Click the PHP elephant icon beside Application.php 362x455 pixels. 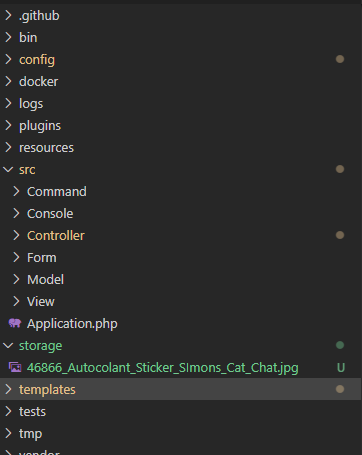[15, 323]
